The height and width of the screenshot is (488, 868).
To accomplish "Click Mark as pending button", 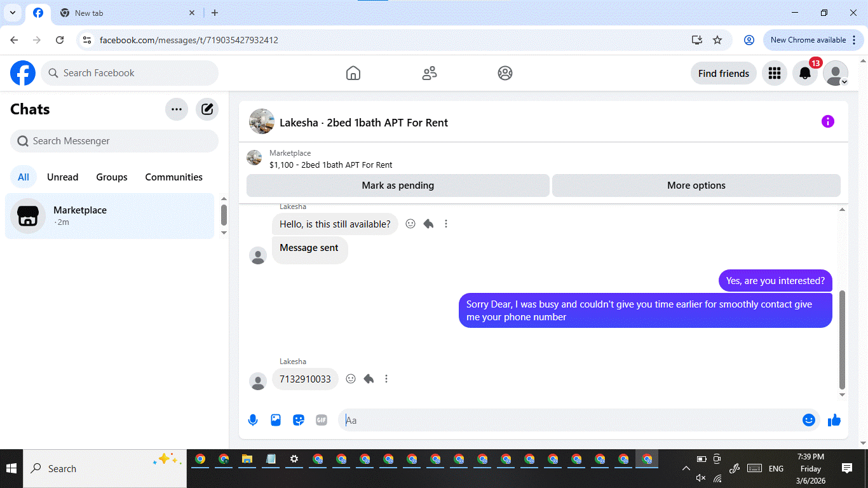I will pos(398,186).
